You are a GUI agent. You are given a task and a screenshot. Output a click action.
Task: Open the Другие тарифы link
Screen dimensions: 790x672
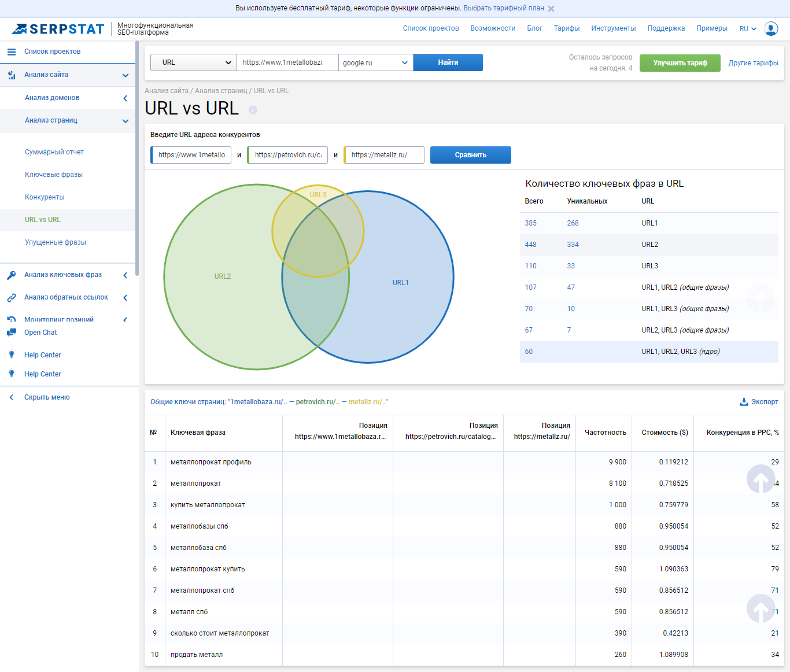click(753, 63)
